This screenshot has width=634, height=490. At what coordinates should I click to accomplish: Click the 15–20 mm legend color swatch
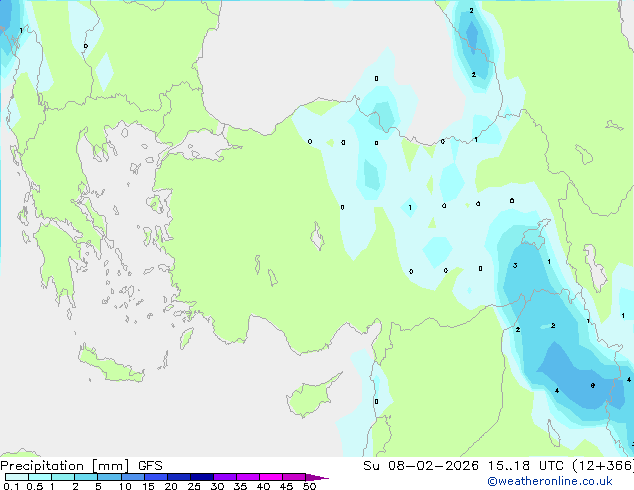tap(156, 477)
